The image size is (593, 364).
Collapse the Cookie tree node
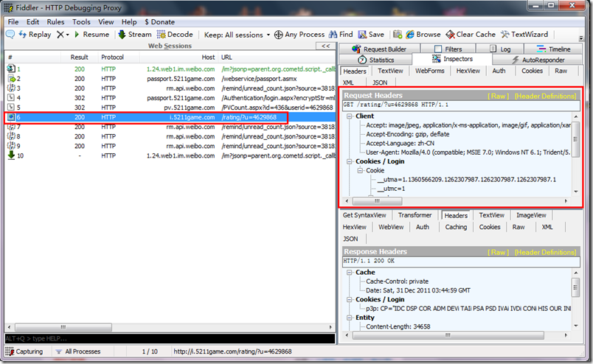coord(360,171)
